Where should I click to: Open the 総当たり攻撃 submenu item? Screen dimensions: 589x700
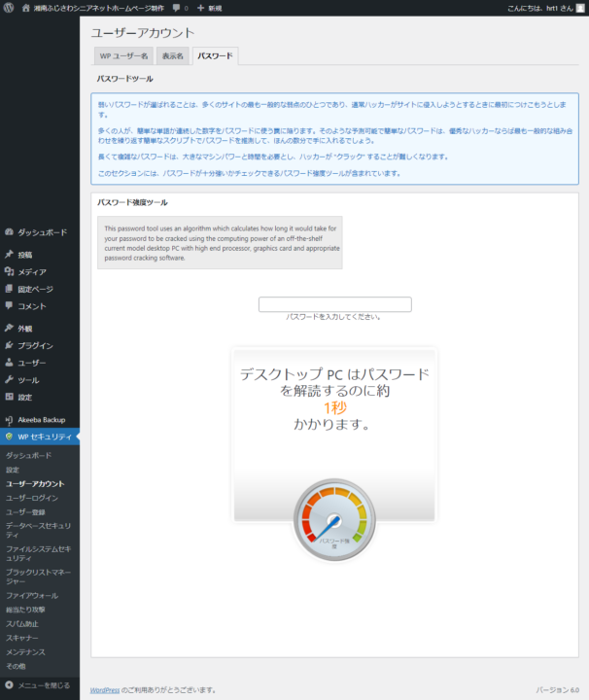click(x=25, y=610)
